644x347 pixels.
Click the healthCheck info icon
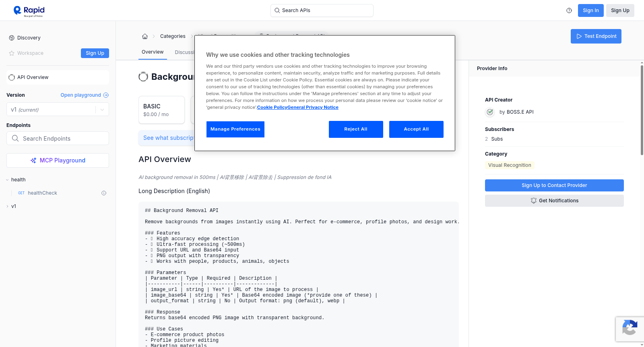(x=104, y=193)
